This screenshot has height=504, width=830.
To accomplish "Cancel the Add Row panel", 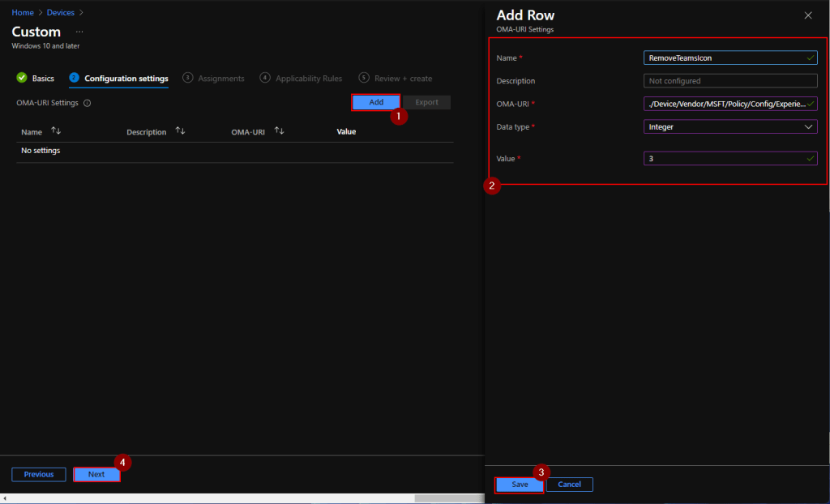I will point(569,484).
